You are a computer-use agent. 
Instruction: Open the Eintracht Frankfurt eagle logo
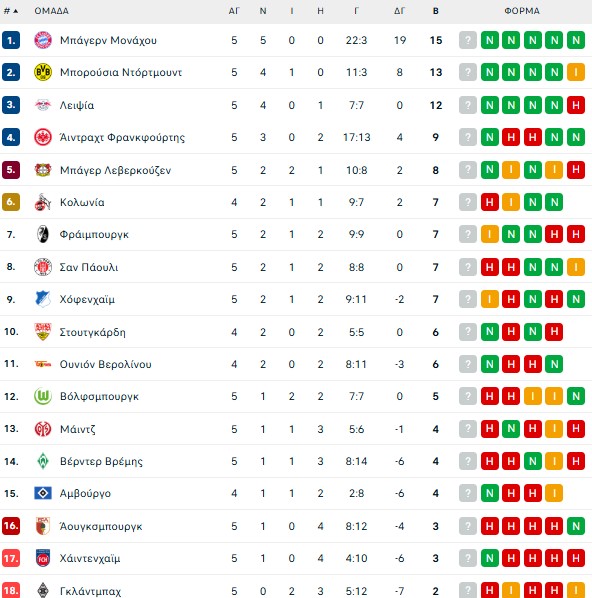click(x=43, y=137)
